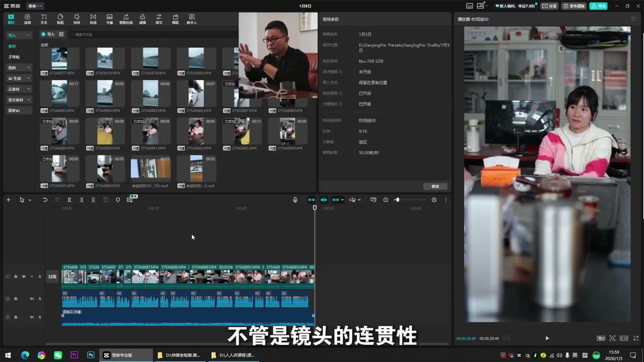Open the 数字人 (Digital human) panel icon
Image resolution: width=644 pixels, height=362 pixels.
[x=192, y=19]
